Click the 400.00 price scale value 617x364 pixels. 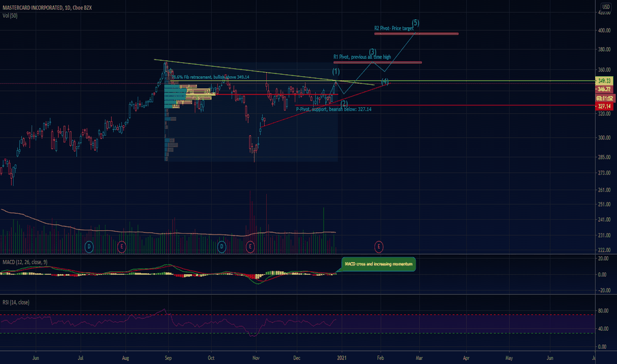click(604, 30)
